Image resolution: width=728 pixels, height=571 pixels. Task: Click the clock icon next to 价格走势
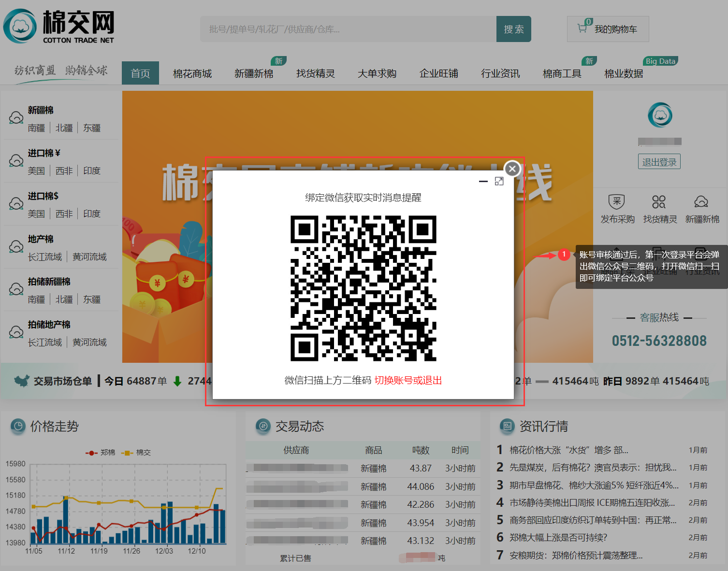[18, 426]
